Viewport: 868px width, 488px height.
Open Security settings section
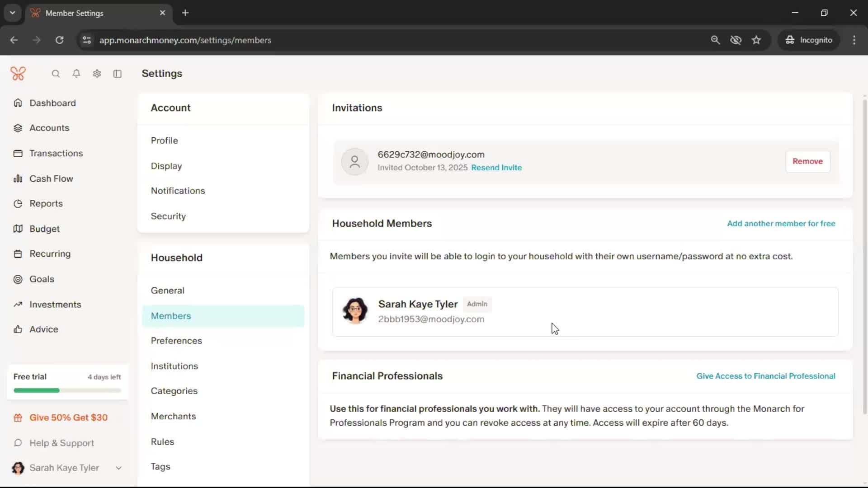pyautogui.click(x=168, y=216)
